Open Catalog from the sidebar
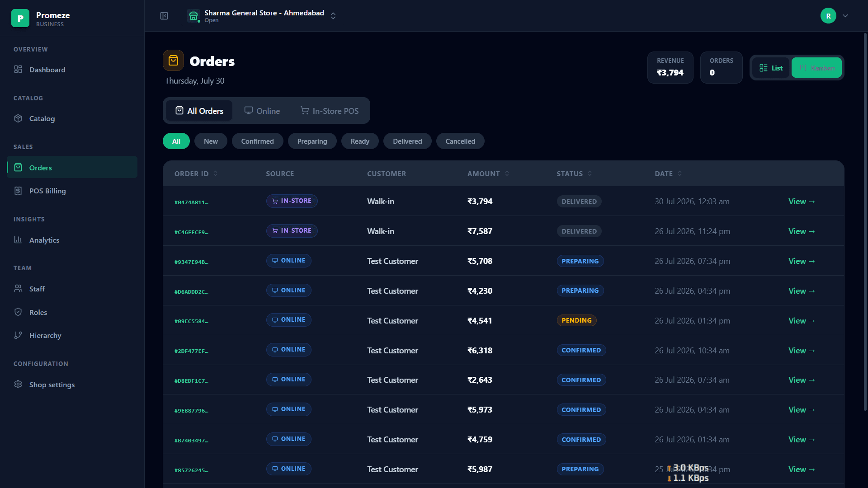The height and width of the screenshot is (488, 868). click(x=72, y=118)
